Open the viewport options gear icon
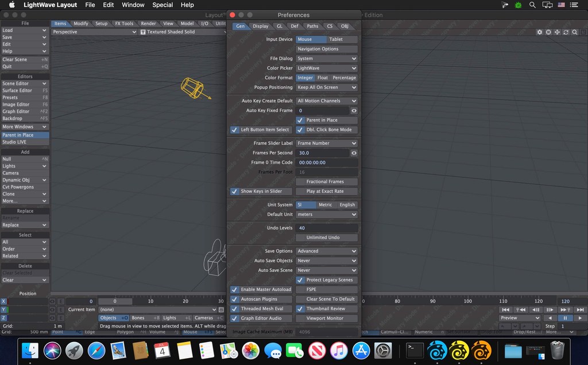The image size is (588, 365). pyautogui.click(x=540, y=32)
